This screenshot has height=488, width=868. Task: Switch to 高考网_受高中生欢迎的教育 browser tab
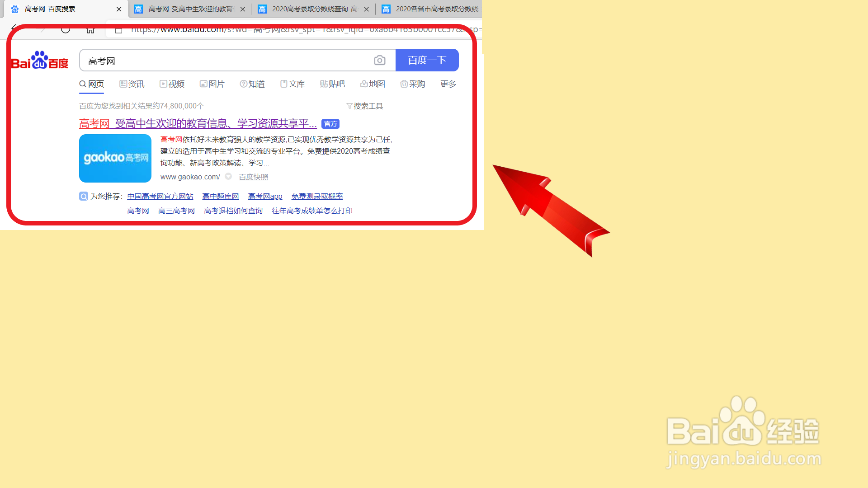[x=190, y=9]
